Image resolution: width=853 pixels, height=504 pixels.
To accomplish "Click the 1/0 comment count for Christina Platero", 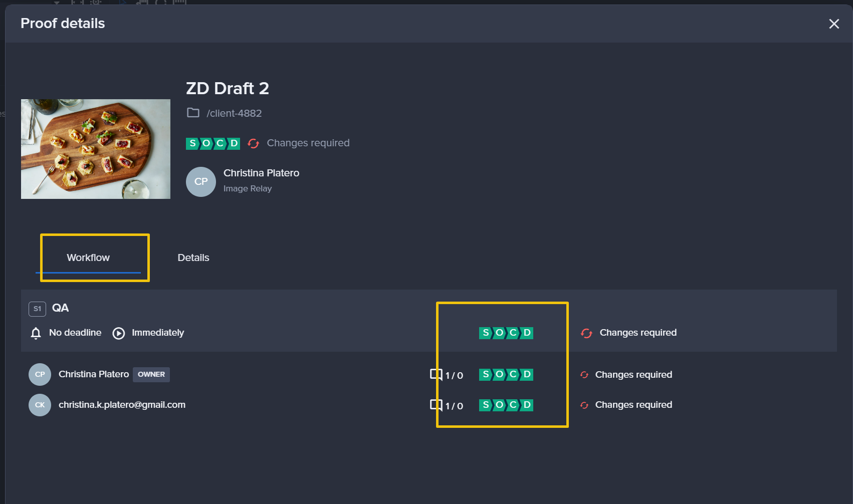I will pyautogui.click(x=454, y=375).
